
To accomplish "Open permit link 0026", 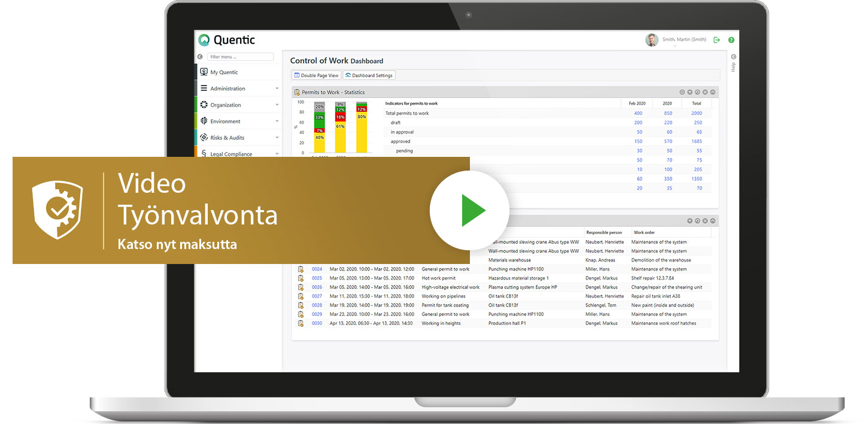I will (x=317, y=287).
